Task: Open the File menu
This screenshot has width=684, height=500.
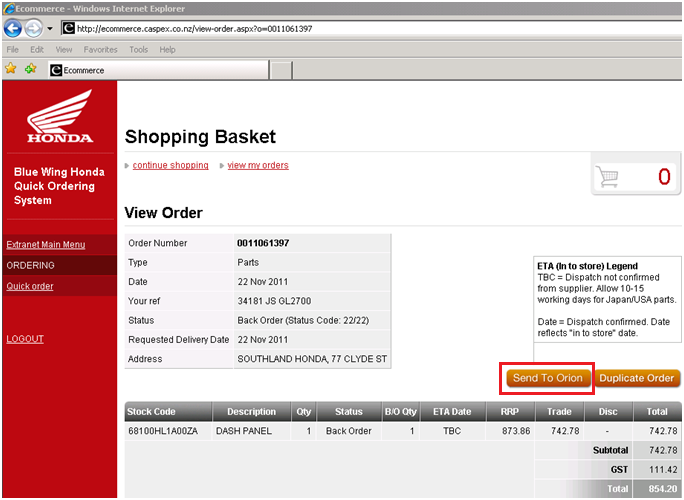Action: [x=12, y=49]
